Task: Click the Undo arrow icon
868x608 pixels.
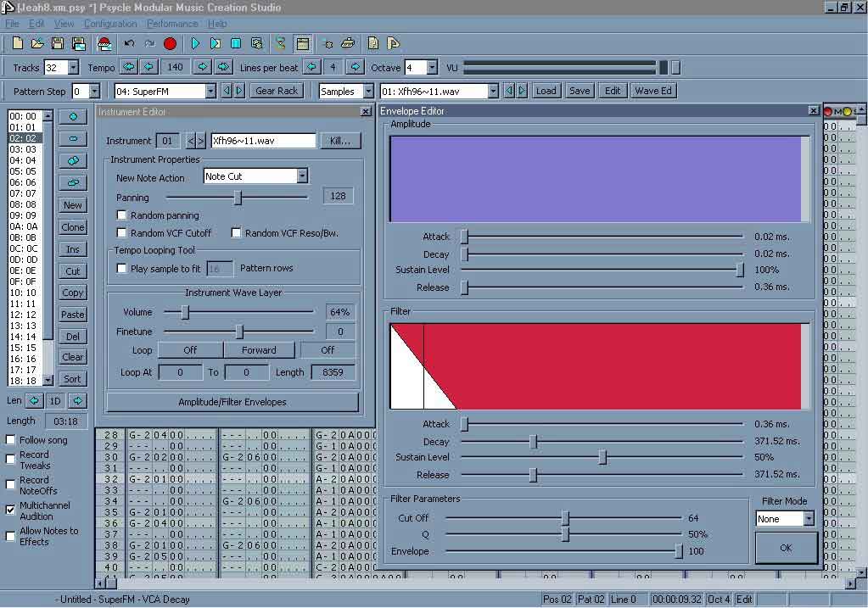Action: click(x=130, y=43)
